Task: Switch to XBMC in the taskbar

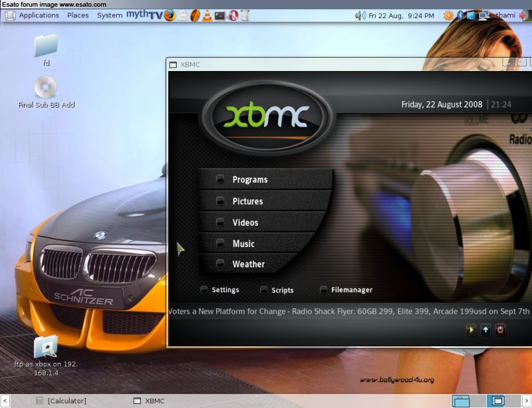Action: (x=148, y=401)
